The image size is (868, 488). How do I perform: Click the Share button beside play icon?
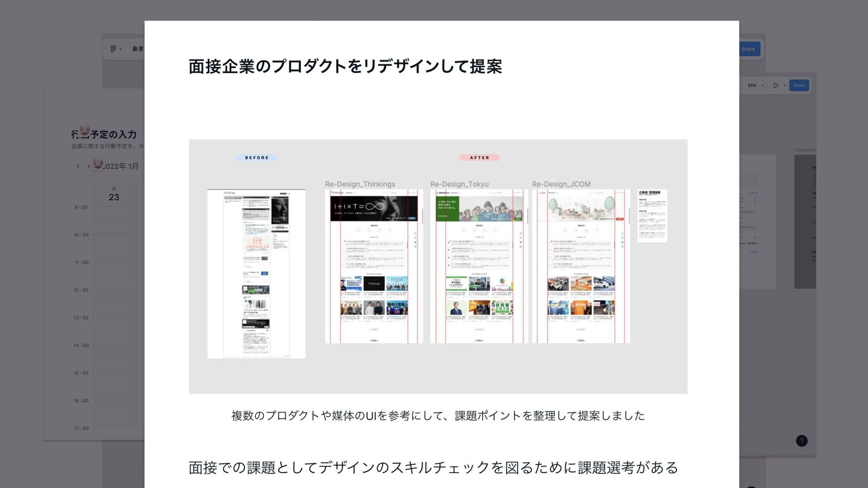tap(799, 85)
